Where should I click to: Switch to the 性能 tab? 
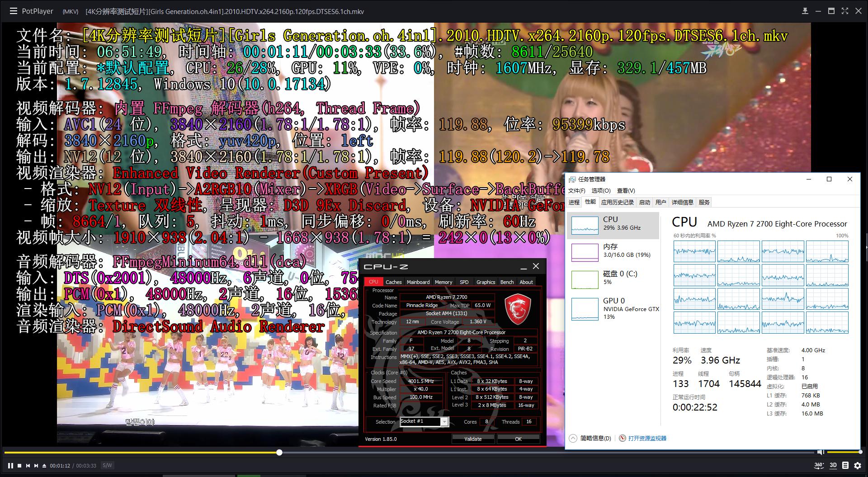pos(590,202)
